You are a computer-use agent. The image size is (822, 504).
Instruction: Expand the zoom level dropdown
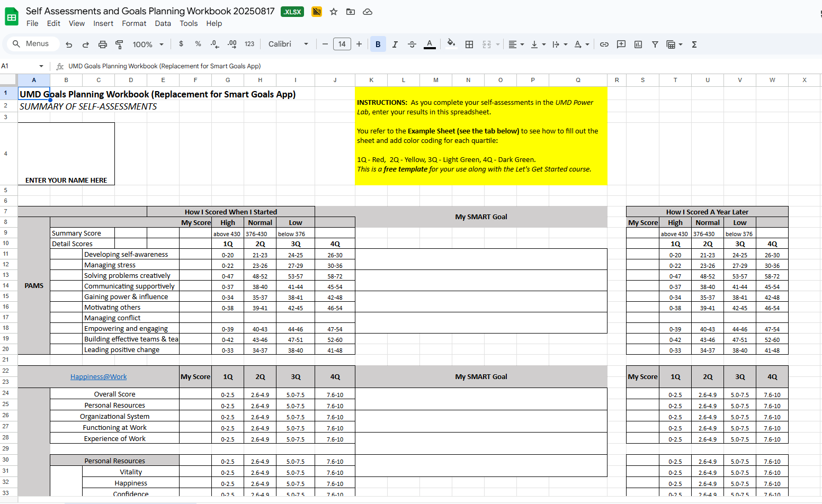pyautogui.click(x=148, y=44)
